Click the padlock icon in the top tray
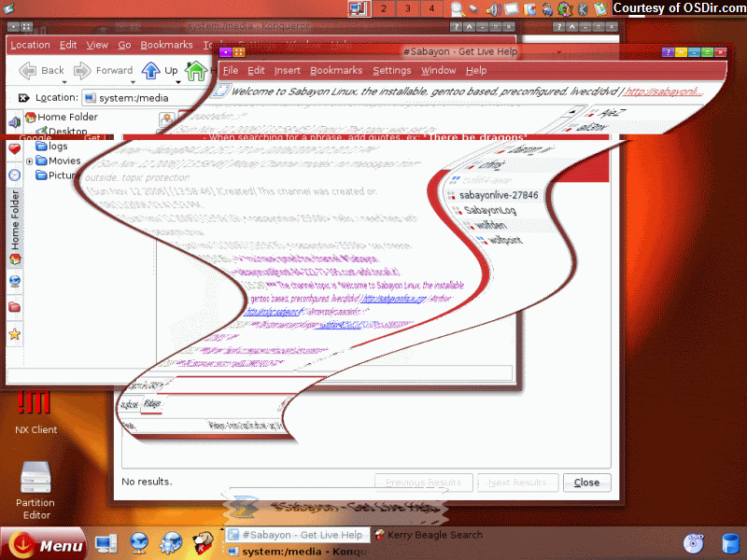Viewport: 747px width, 560px height. click(547, 8)
